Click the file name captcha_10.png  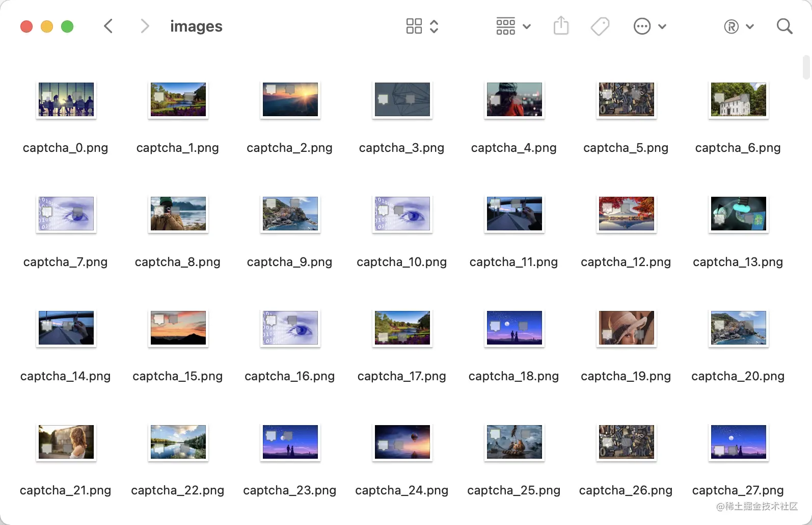(x=402, y=262)
